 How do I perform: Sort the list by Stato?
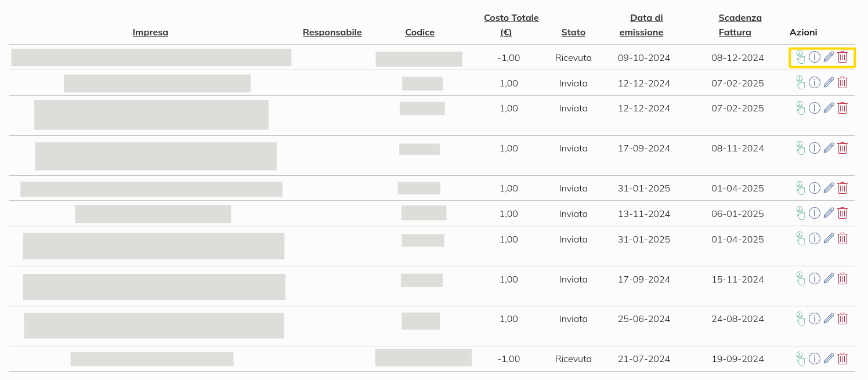click(573, 32)
